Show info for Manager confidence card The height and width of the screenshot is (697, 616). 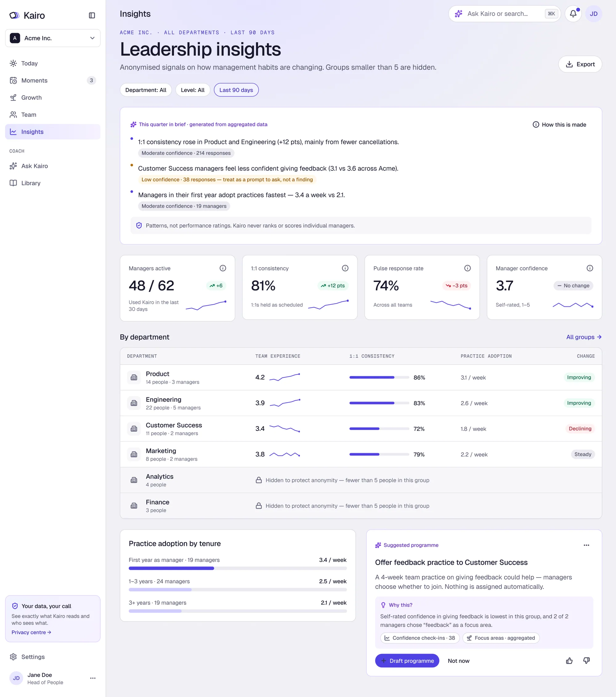tap(590, 268)
